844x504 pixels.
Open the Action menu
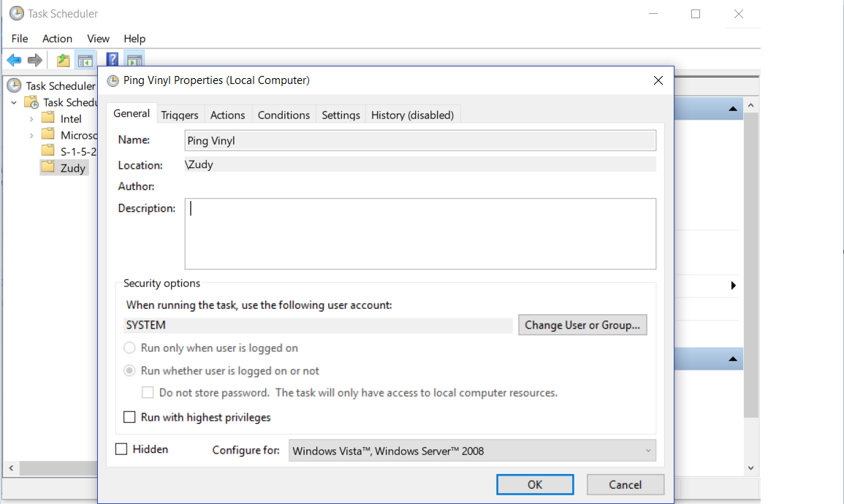[x=57, y=39]
